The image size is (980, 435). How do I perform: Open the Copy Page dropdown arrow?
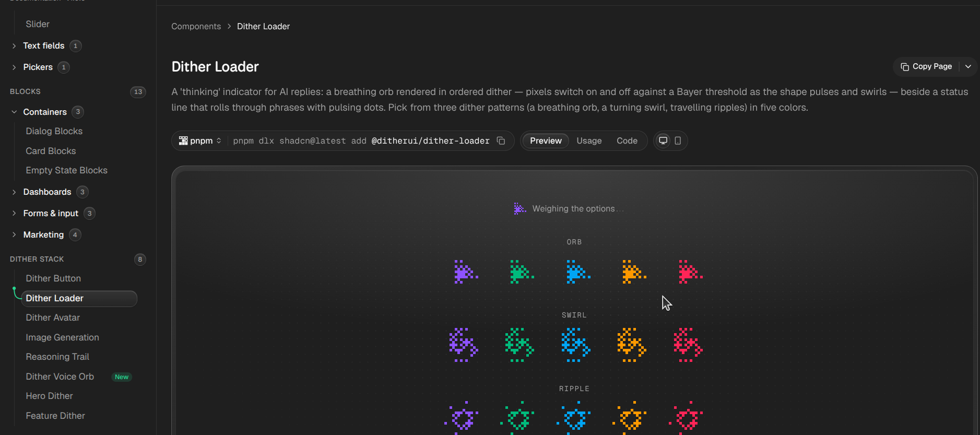pos(968,66)
